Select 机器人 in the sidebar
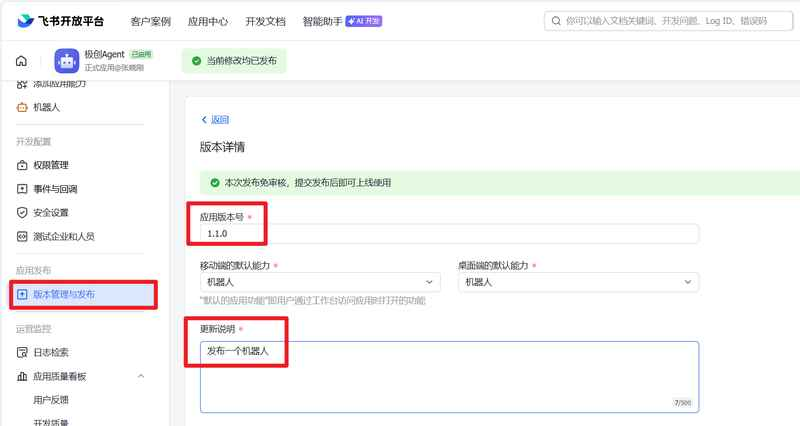The image size is (800, 426). (46, 107)
